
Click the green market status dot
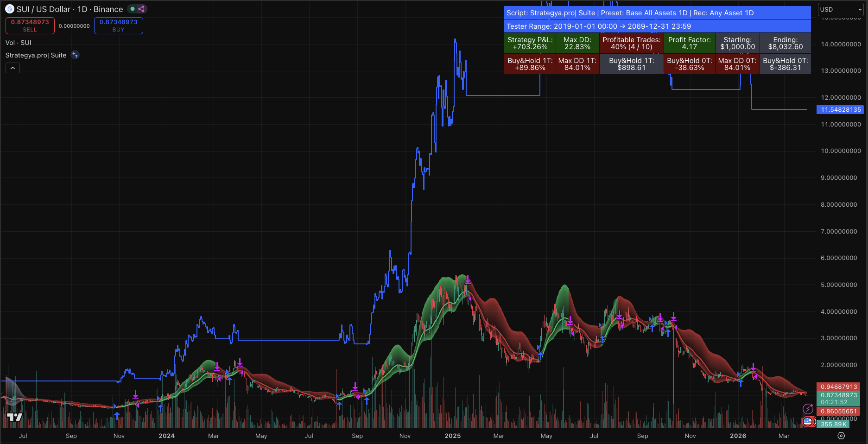(x=133, y=9)
